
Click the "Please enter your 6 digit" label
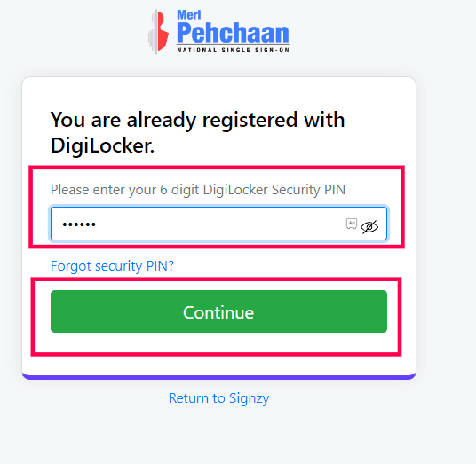108,190
